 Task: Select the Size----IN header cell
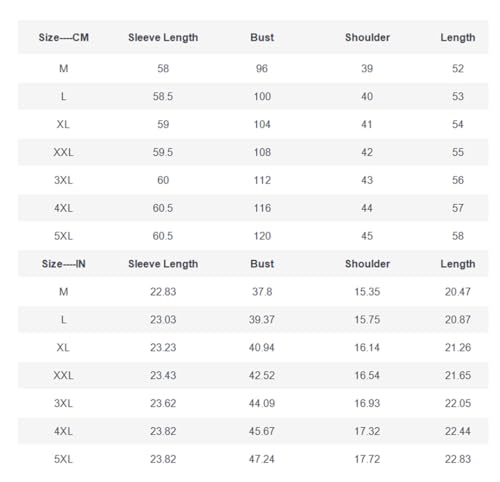point(64,264)
